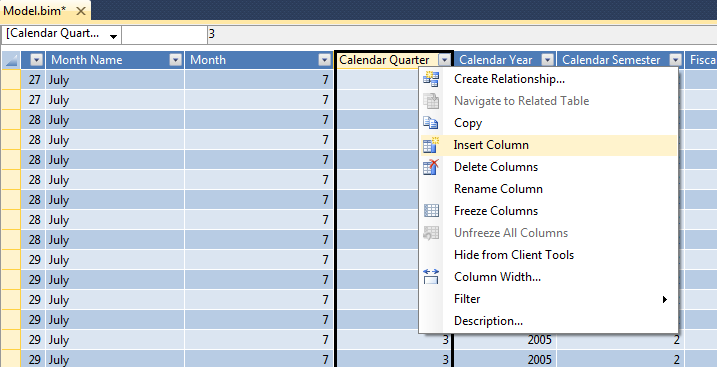Click the Create Relationship icon
The image size is (717, 367).
(x=431, y=79)
